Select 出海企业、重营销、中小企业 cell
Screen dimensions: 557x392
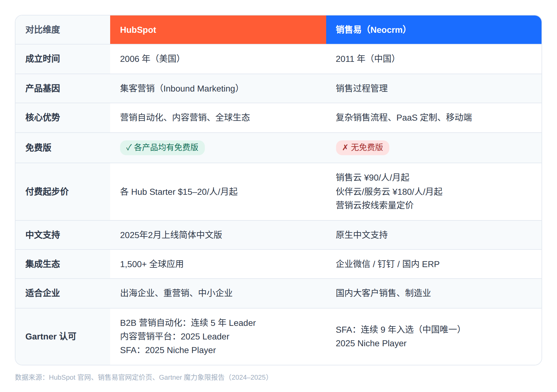coord(218,293)
